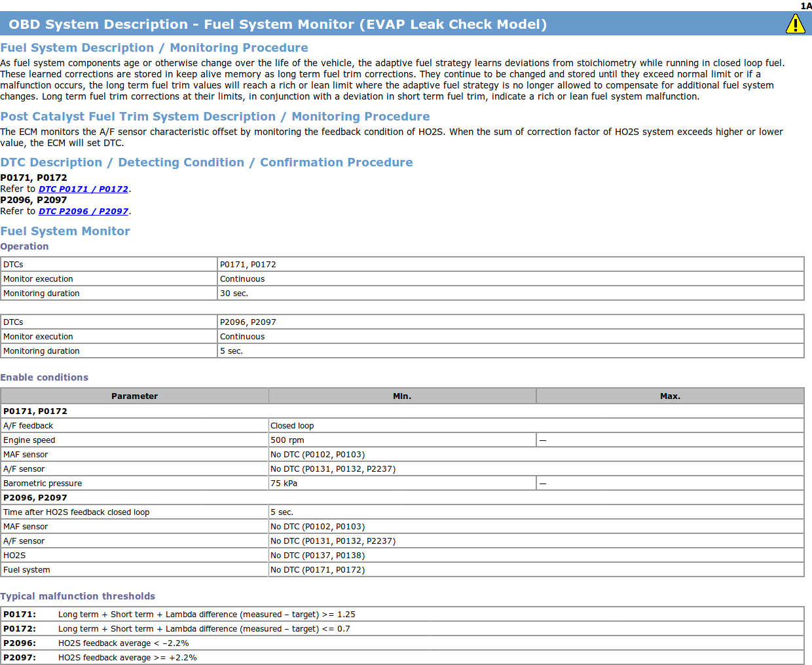The width and height of the screenshot is (812, 665).
Task: Click the yellow warning triangle icon
Action: click(x=795, y=24)
